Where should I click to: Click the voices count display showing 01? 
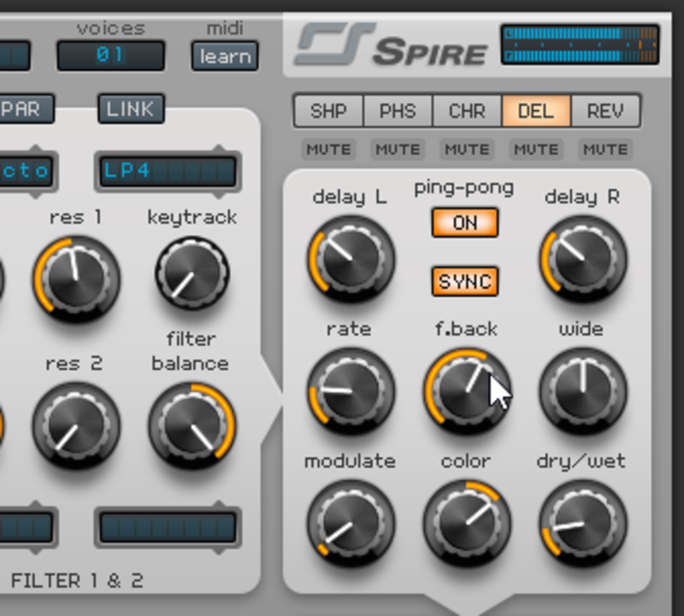111,56
